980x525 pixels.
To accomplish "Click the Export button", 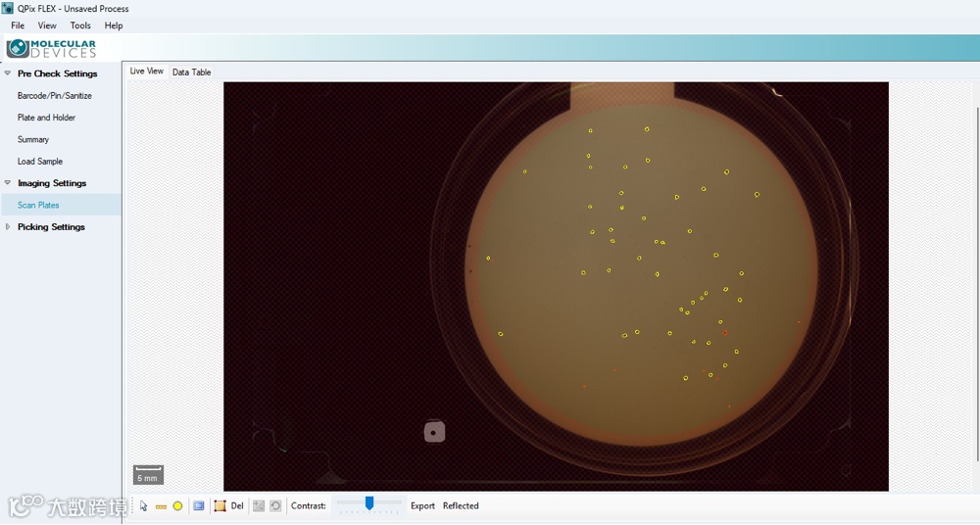I will (x=422, y=505).
